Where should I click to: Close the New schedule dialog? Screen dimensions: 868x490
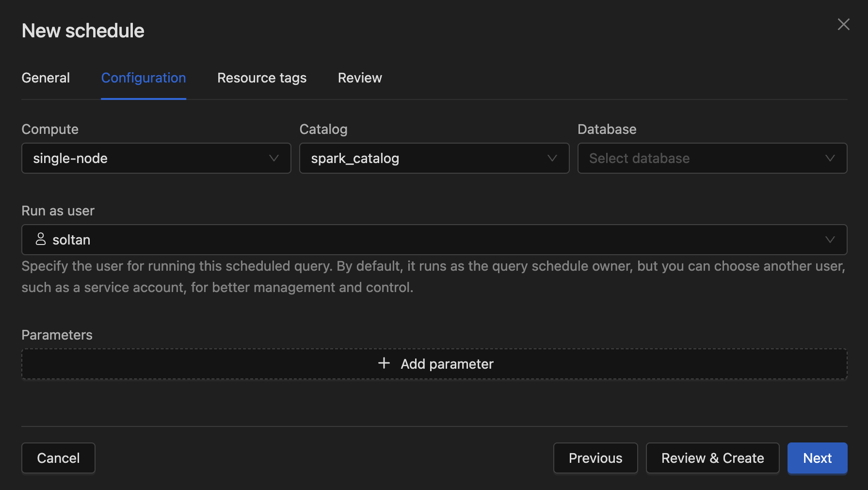pos(843,25)
